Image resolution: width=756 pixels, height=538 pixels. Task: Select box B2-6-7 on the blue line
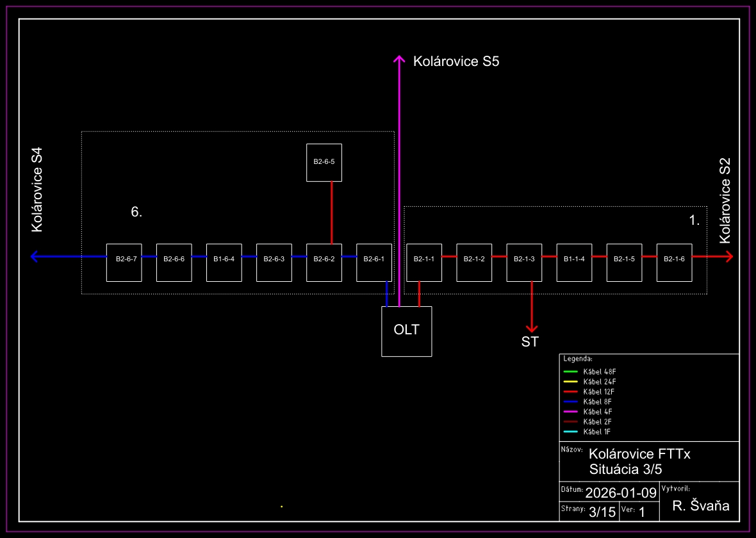click(x=124, y=263)
